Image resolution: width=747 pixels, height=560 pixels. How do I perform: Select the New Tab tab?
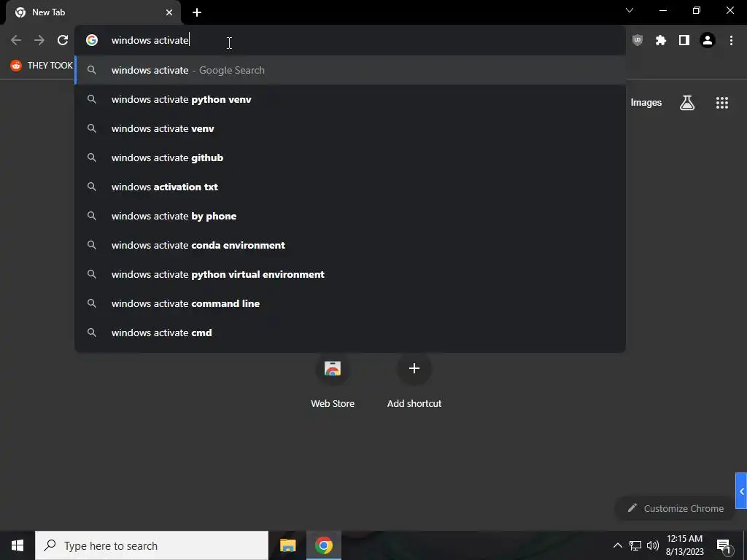point(93,13)
